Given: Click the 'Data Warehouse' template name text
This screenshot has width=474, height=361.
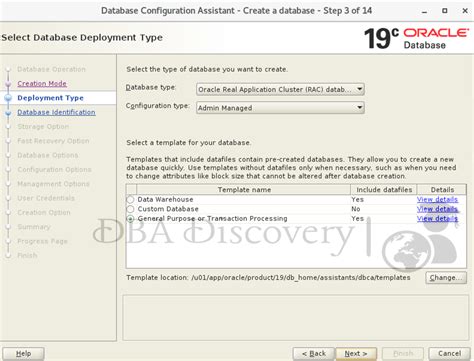Looking at the screenshot, I should click(165, 199).
